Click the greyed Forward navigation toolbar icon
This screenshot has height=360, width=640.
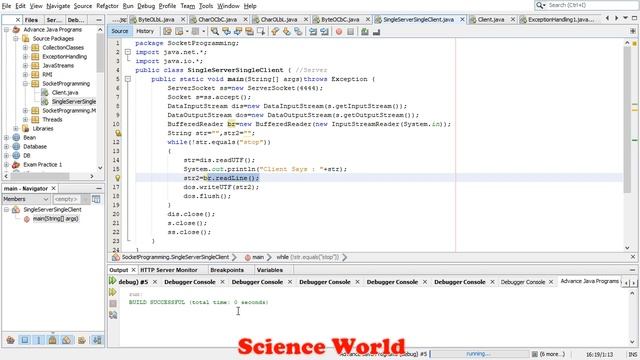[x=196, y=31]
